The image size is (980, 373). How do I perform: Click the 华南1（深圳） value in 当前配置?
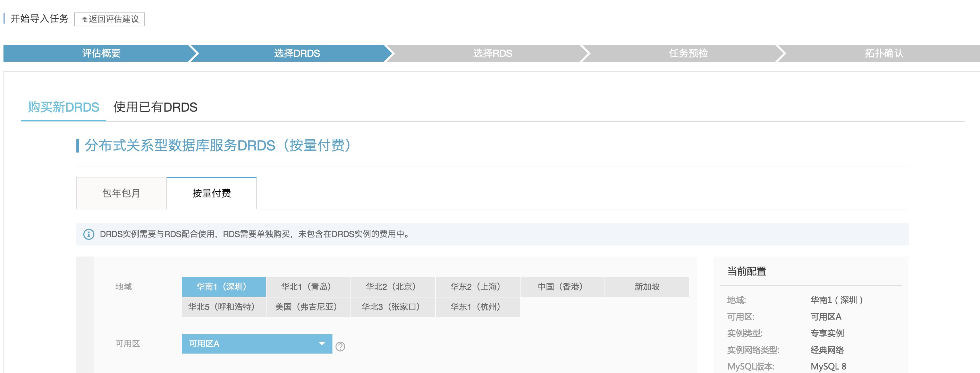(836, 300)
